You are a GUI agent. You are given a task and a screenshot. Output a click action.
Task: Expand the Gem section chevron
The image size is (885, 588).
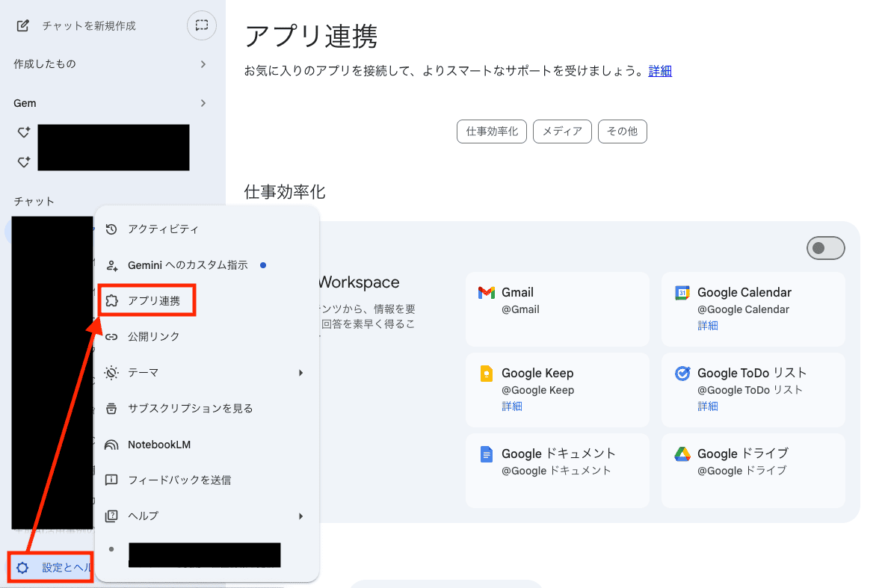[x=203, y=103]
